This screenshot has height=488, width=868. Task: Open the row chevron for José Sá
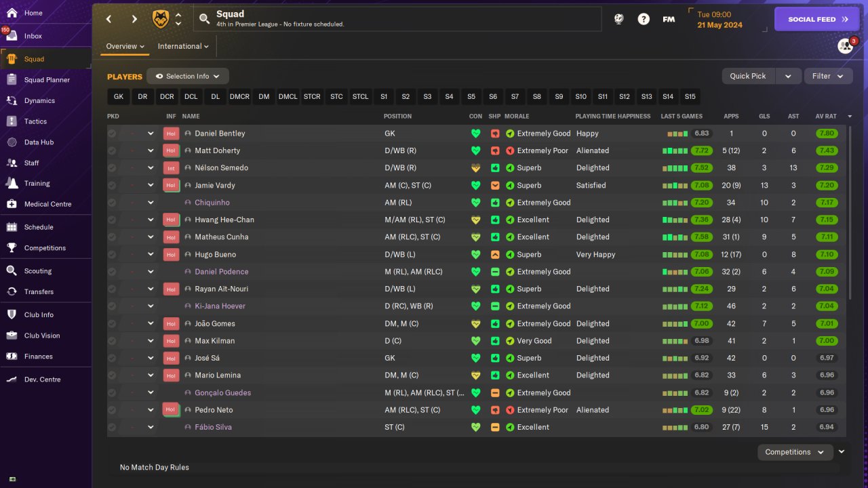pos(151,358)
